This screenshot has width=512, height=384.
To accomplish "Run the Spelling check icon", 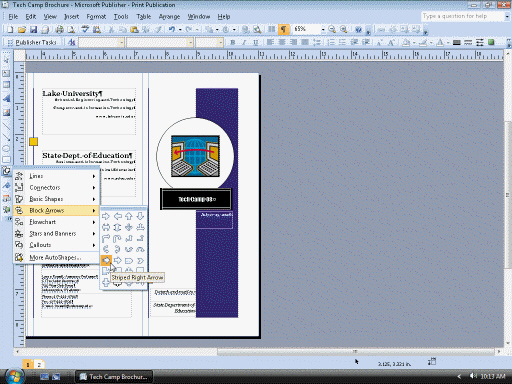I will pos(85,30).
